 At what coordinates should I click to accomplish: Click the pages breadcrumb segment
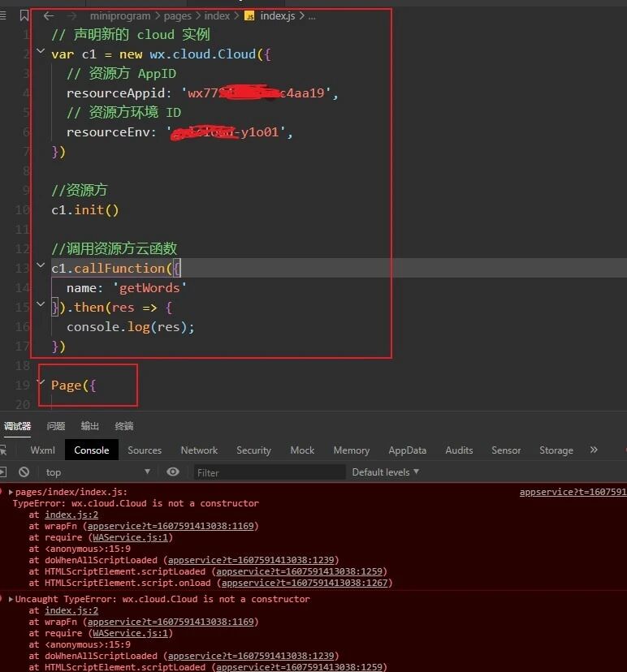click(178, 16)
